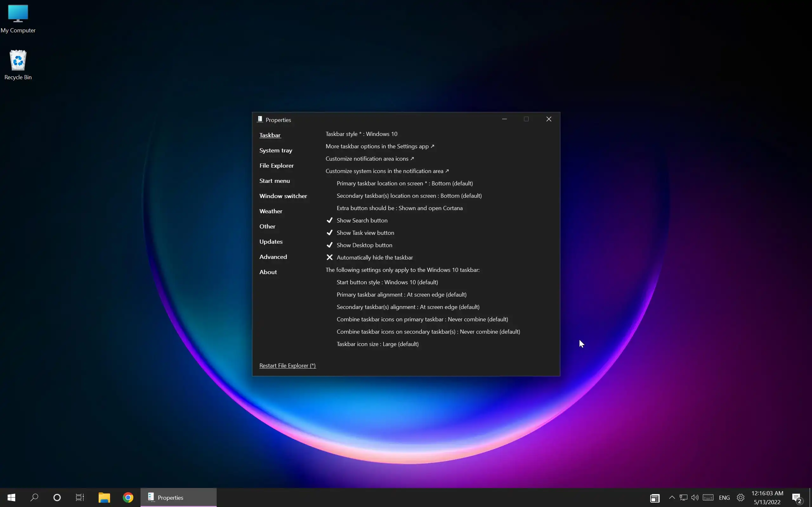Open the notification center icon

click(797, 498)
